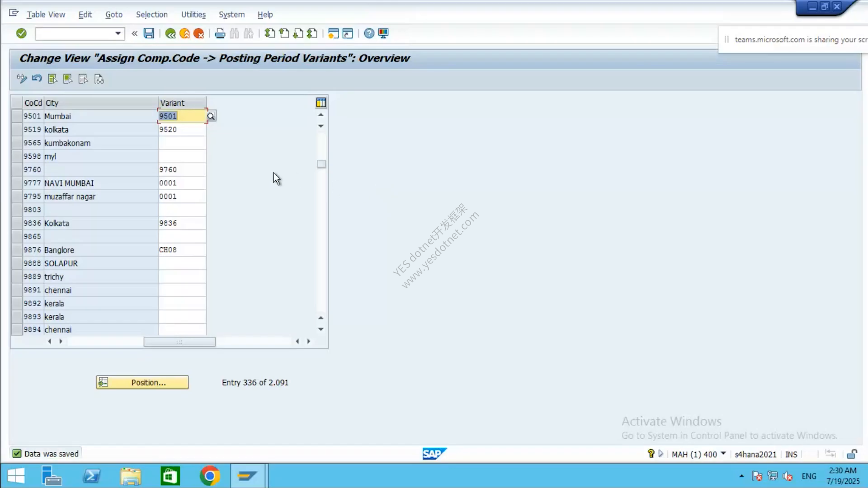Click the Variant column header

click(182, 103)
